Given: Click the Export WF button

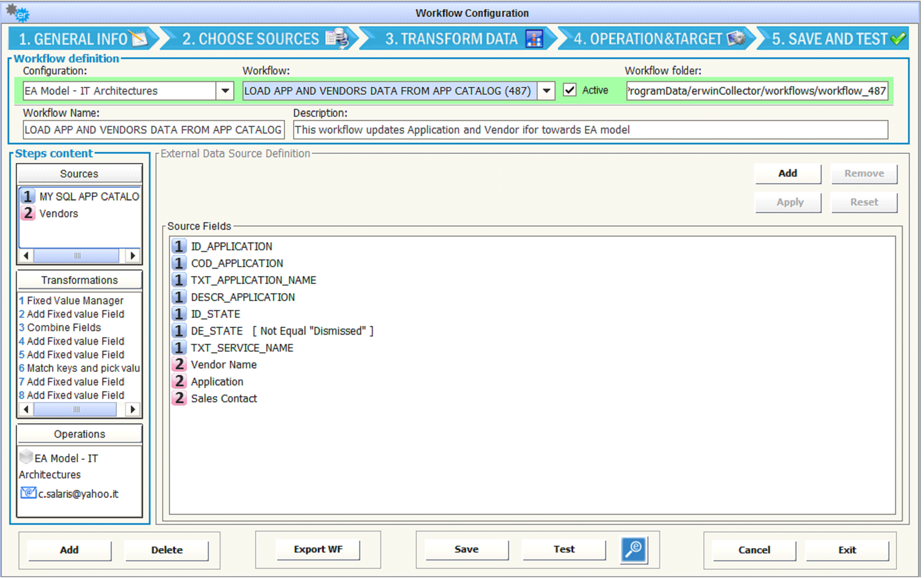Looking at the screenshot, I should 318,550.
